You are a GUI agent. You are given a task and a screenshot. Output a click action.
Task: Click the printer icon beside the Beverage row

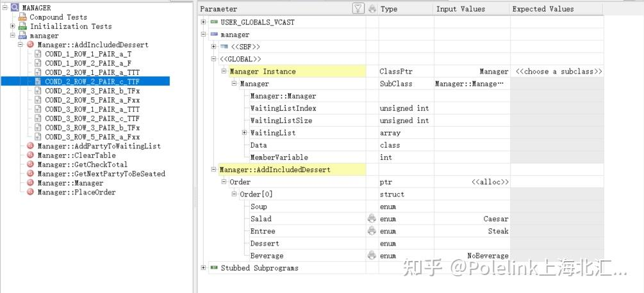click(x=372, y=256)
